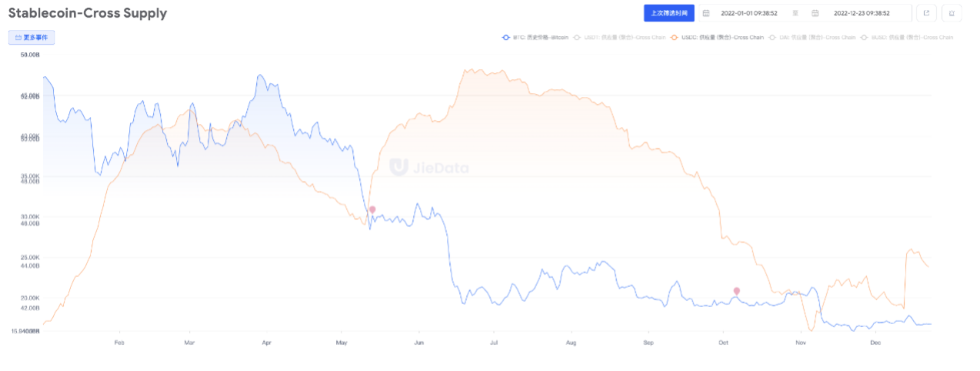980x371 pixels.
Task: Toggle the USDT Cross Chain supply legend
Action: pyautogui.click(x=619, y=37)
